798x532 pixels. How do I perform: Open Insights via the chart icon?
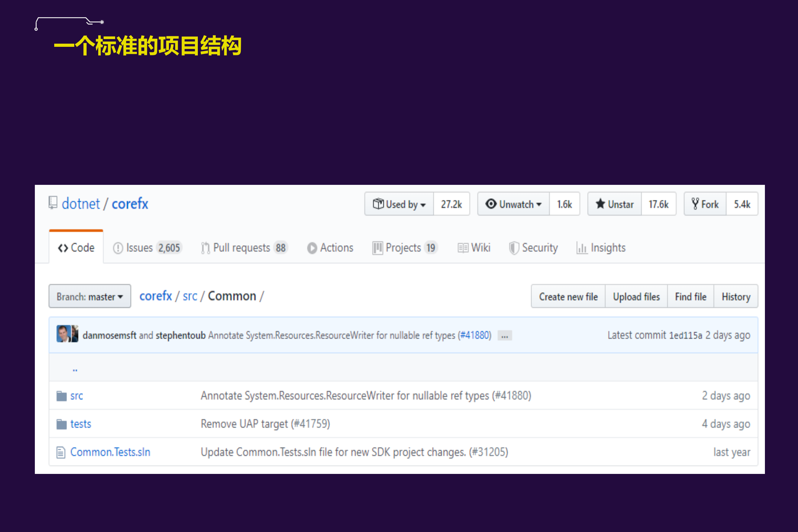coord(582,248)
